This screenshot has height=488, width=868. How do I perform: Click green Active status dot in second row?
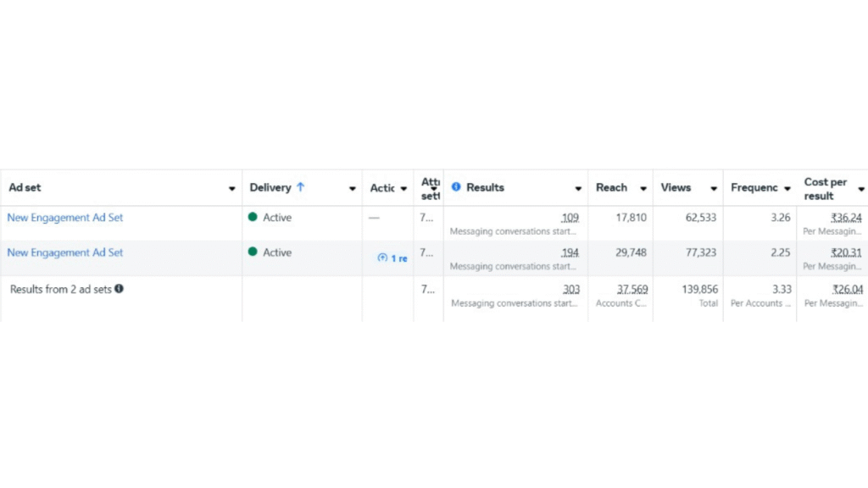pos(253,252)
